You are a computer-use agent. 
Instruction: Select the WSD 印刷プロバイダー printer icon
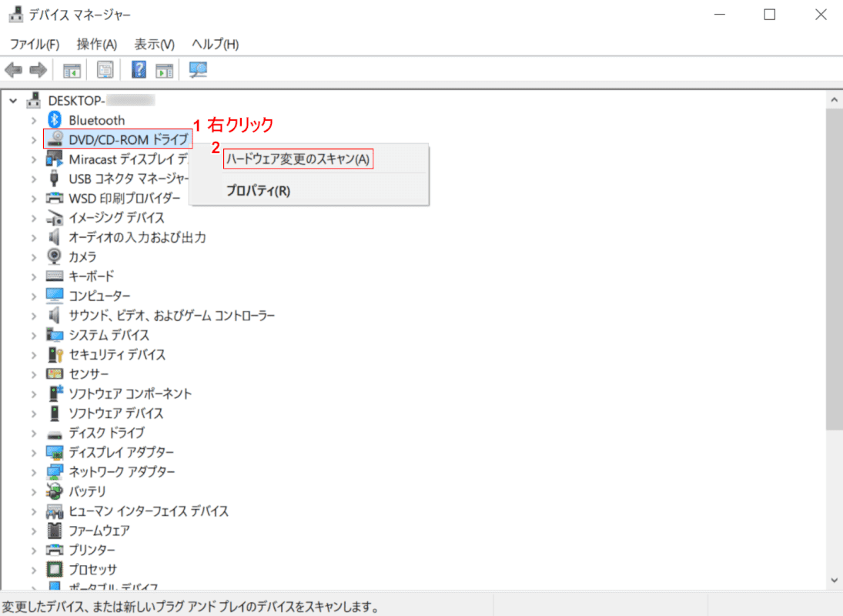point(55,198)
